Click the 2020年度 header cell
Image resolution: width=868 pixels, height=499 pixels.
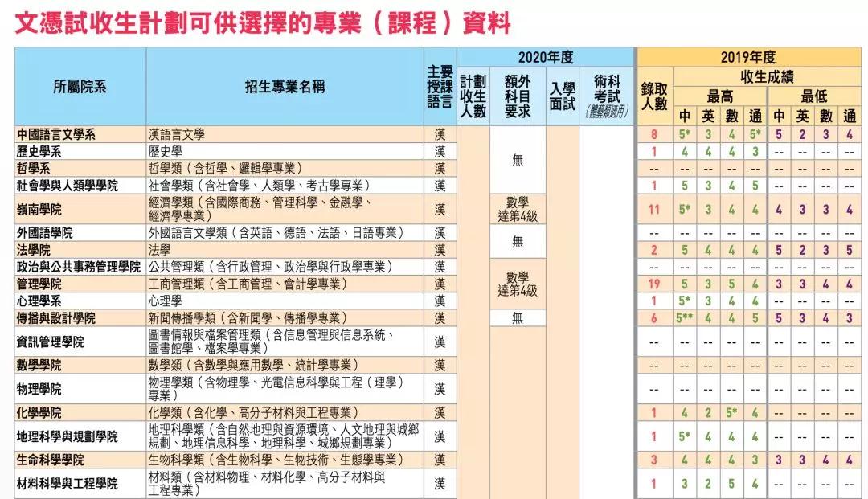[545, 57]
